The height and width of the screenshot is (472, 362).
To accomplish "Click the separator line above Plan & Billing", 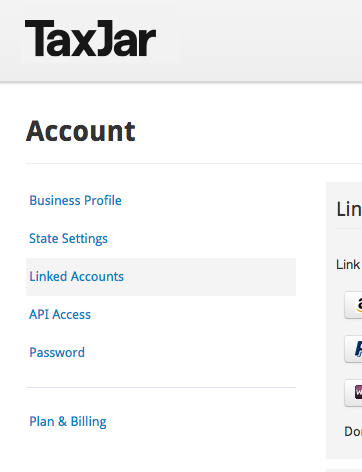I will tap(161, 387).
